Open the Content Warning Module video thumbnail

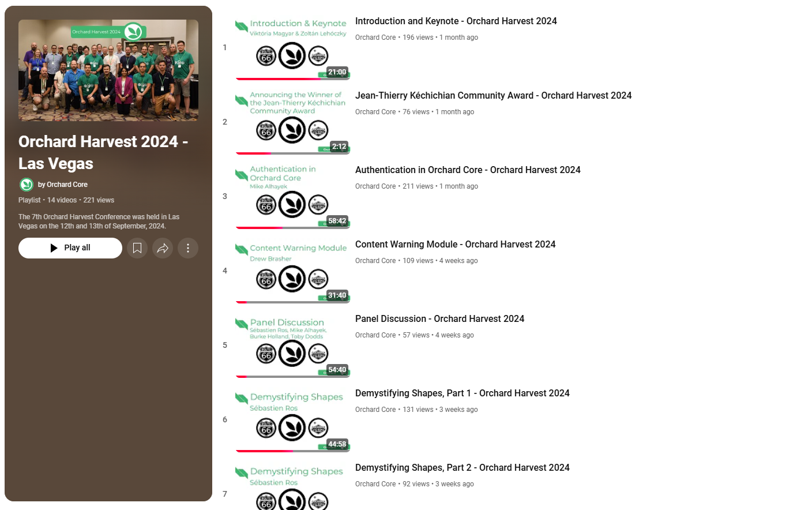[293, 271]
